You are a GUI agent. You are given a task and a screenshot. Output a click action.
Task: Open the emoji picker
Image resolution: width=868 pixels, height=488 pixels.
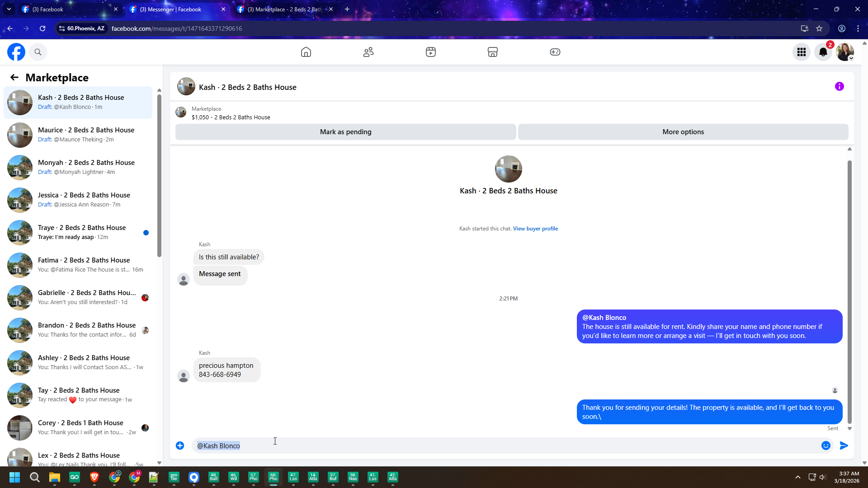pos(826,446)
